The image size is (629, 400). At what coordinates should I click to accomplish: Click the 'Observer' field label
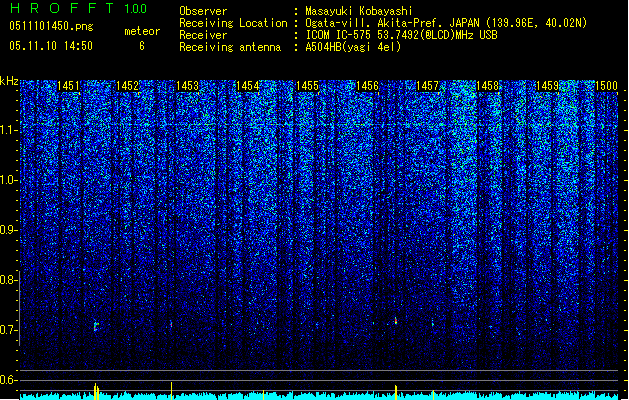point(203,11)
